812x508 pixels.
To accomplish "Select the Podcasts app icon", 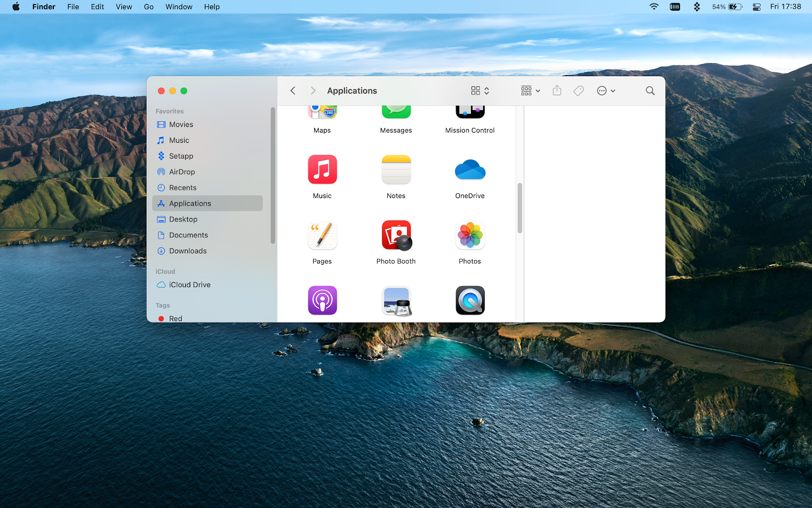I will click(322, 300).
